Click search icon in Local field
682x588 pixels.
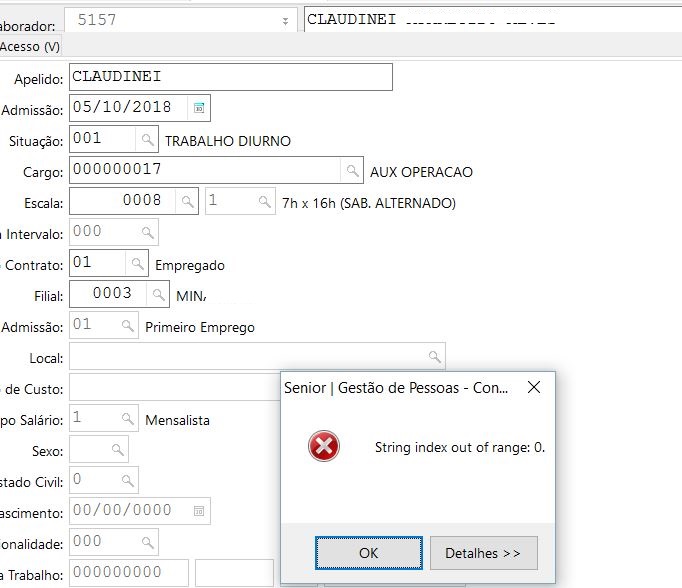click(434, 357)
